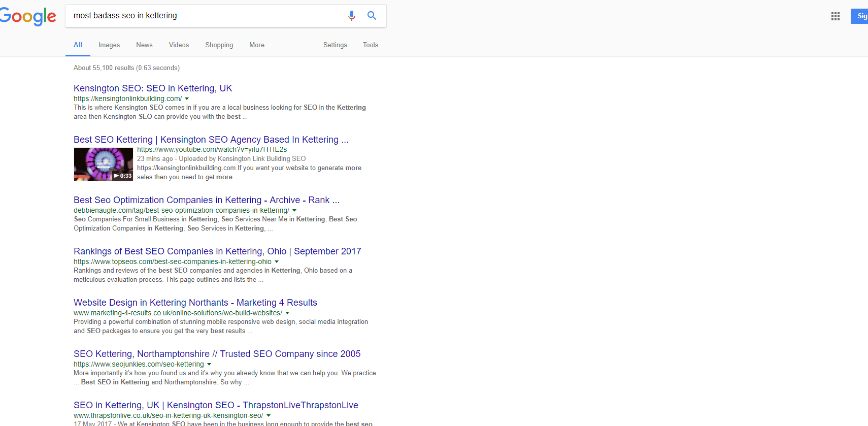Viewport: 868px width, 426px height.
Task: Open dropdown arrow beside marketing-4-results.co.uk URL
Action: tap(287, 313)
